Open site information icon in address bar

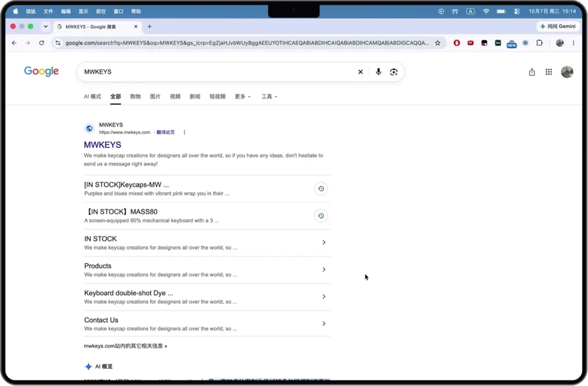click(x=58, y=43)
